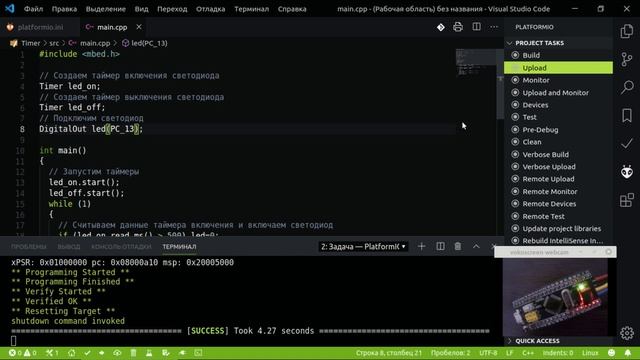This screenshot has width=640, height=360.
Task: Open the Explorer view in activity bar
Action: 627,31
